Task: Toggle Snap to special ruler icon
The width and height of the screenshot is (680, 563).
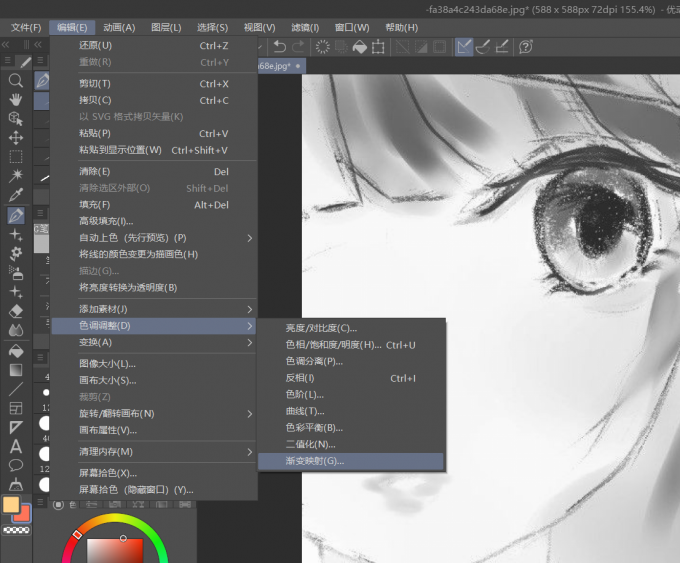Action: pos(483,46)
